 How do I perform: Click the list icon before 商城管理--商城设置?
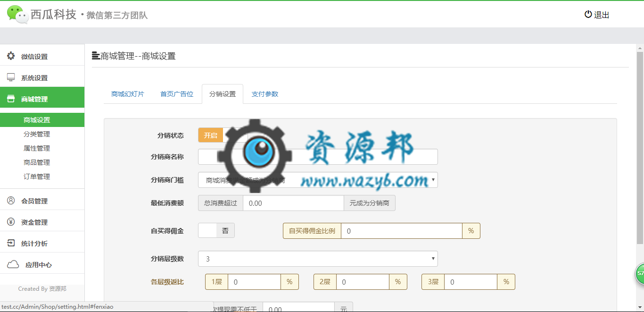[x=96, y=56]
